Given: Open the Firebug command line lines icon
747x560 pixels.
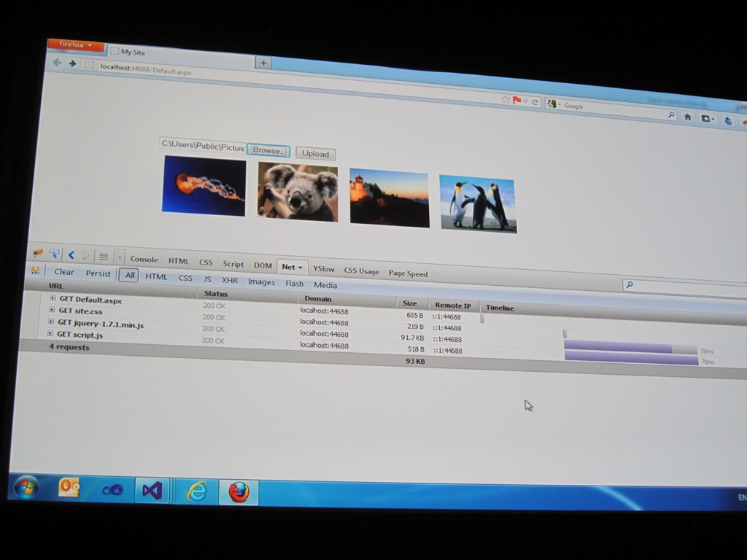Looking at the screenshot, I should point(104,257).
